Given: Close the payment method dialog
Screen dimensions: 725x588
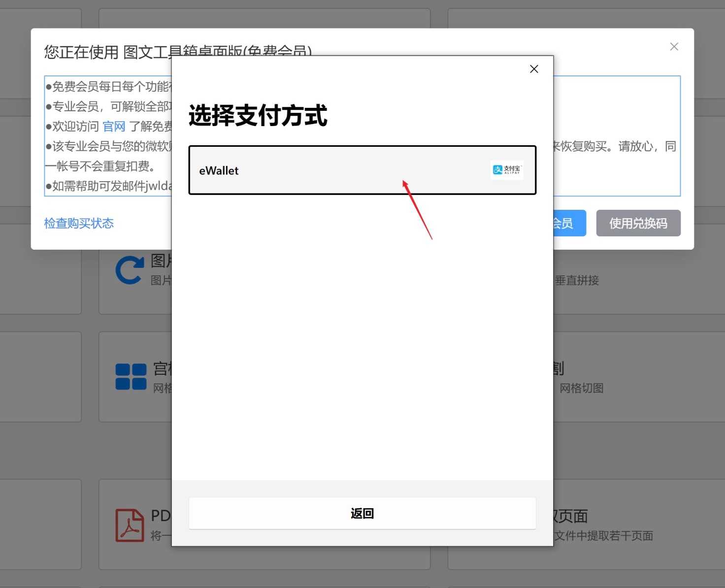Looking at the screenshot, I should (534, 69).
